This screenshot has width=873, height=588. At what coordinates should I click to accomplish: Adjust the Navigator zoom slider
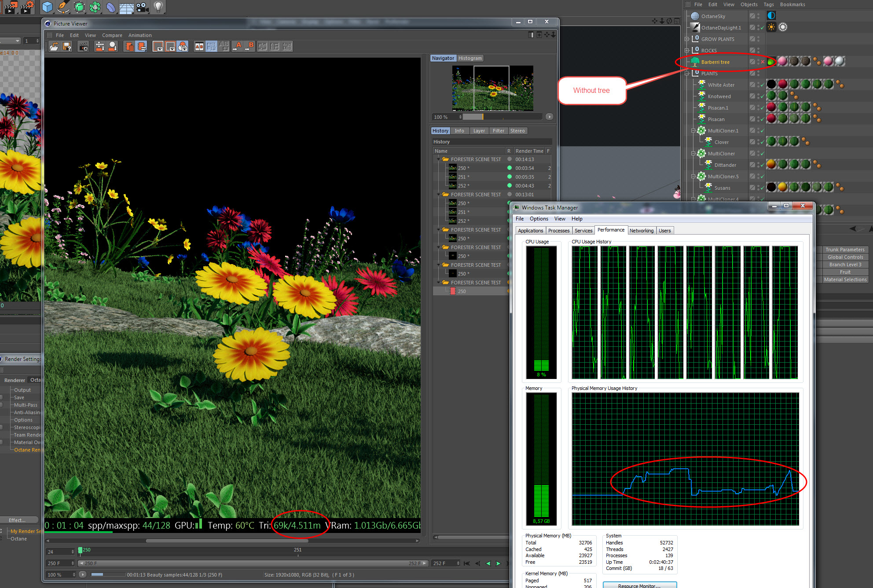pos(482,117)
